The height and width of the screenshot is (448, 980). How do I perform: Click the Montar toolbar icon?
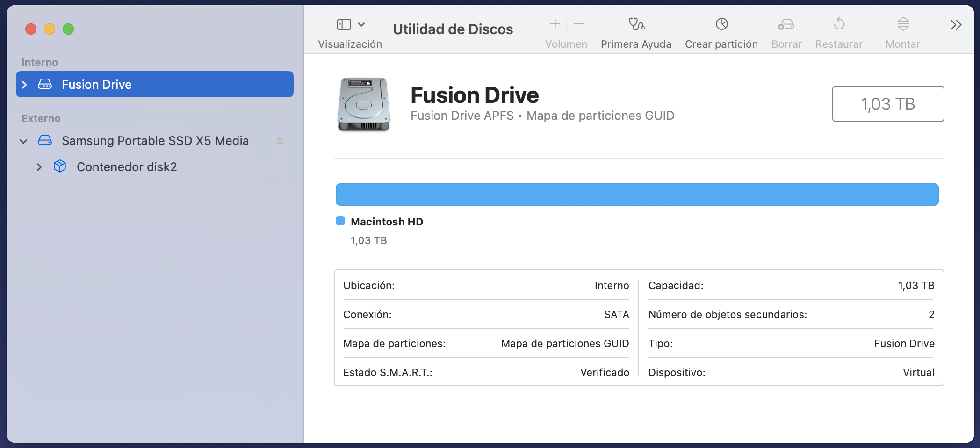tap(903, 24)
